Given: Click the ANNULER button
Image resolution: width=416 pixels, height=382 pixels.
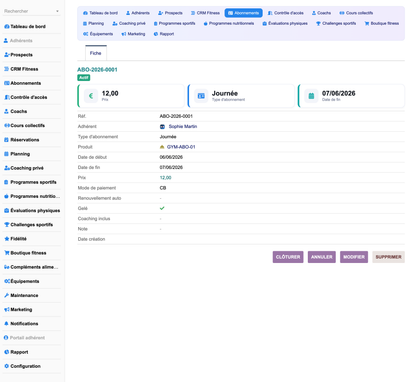Looking at the screenshot, I should (x=322, y=257).
